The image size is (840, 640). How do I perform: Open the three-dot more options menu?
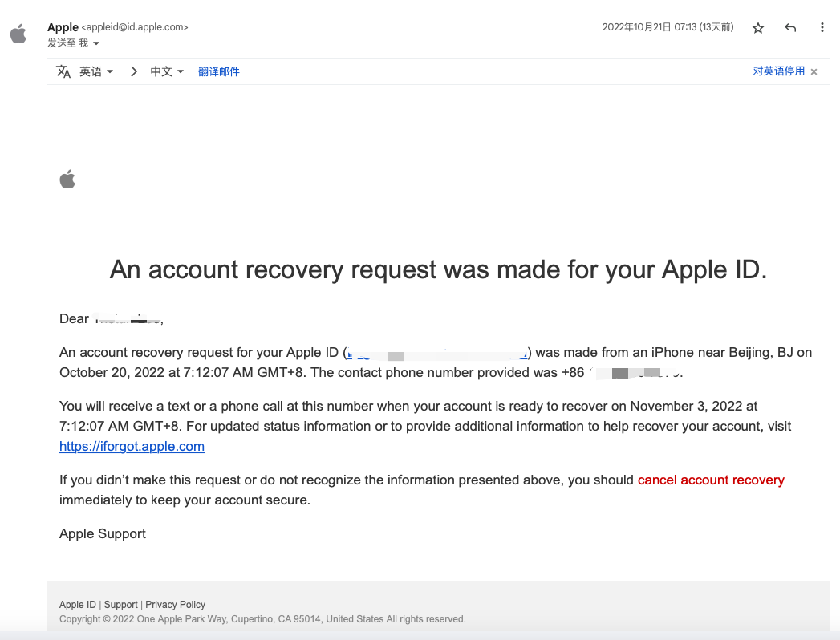(x=822, y=28)
